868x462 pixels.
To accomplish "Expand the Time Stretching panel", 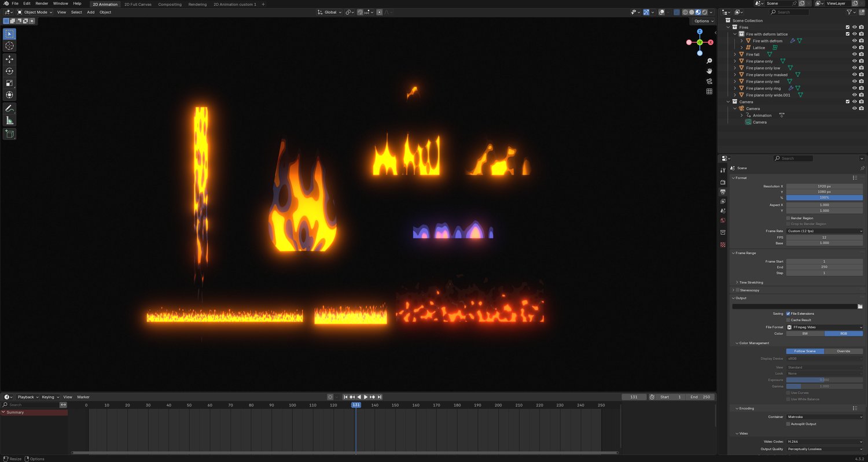I will pyautogui.click(x=750, y=282).
